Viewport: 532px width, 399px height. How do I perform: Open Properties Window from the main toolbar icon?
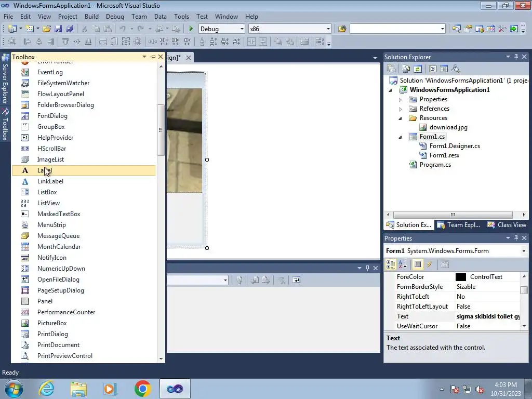click(x=468, y=29)
